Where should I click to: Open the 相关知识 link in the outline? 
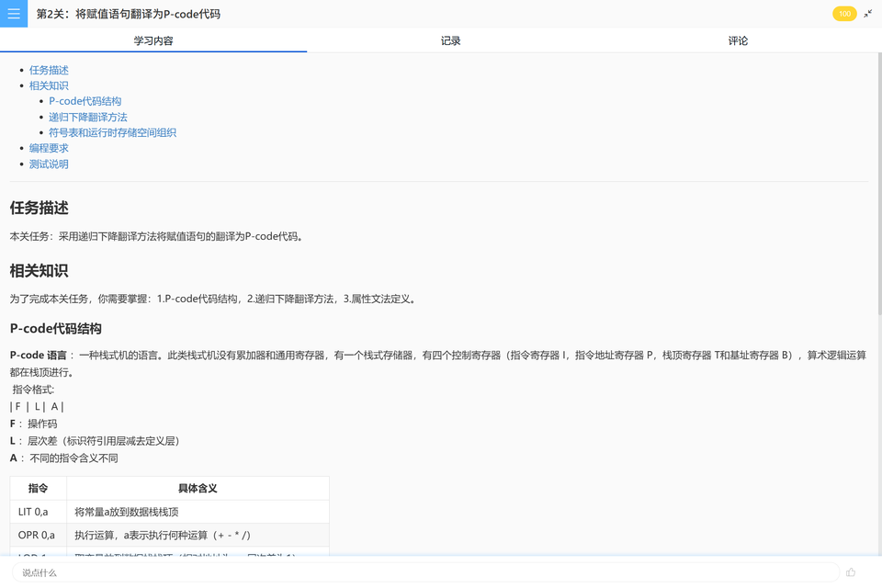(49, 85)
